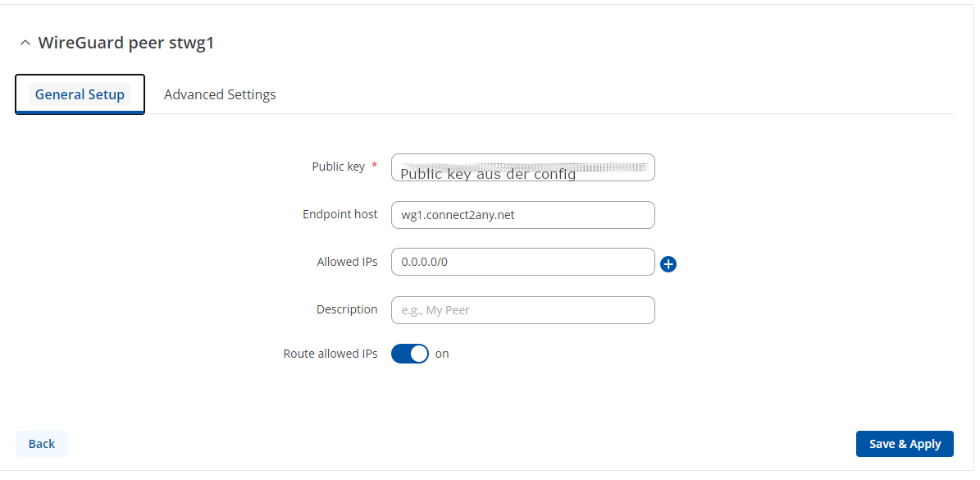Click the Description label text
This screenshot has height=480, width=980.
tap(347, 309)
